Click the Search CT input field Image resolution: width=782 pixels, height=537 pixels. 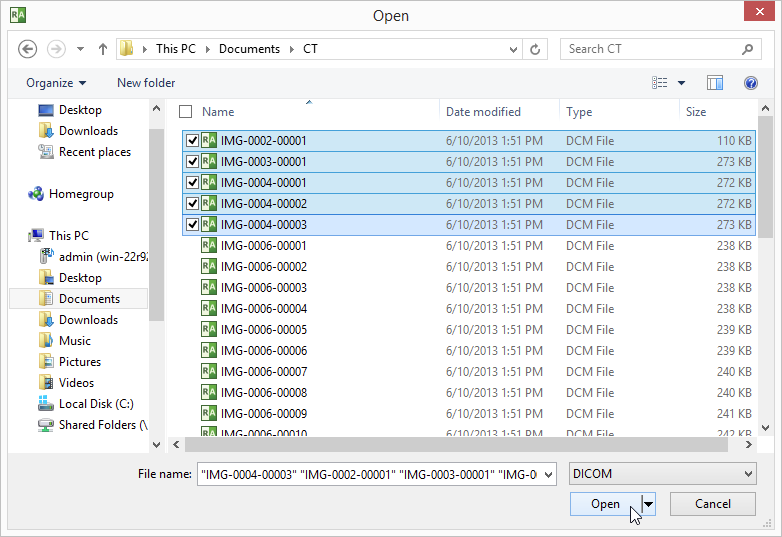[650, 49]
